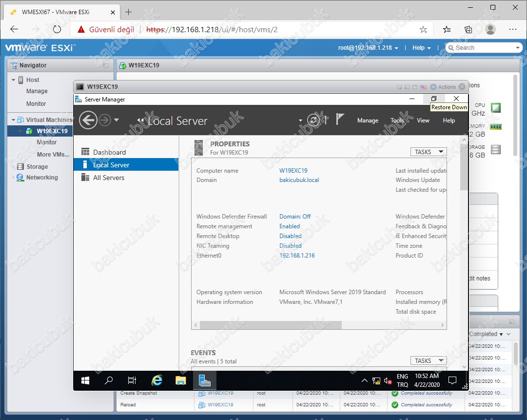The width and height of the screenshot is (527, 420).
Task: Click the All Servers icon in the sidebar
Action: tap(85, 177)
